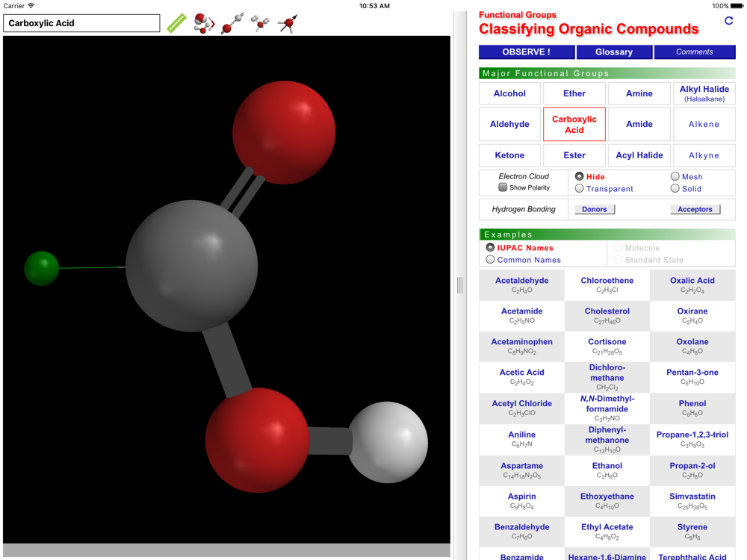This screenshot has height=560, width=747.
Task: Select the Ester functional group
Action: pyautogui.click(x=574, y=155)
